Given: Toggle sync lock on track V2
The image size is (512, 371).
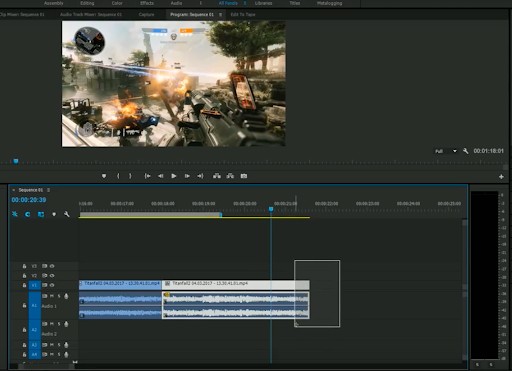Looking at the screenshot, I should click(x=44, y=276).
